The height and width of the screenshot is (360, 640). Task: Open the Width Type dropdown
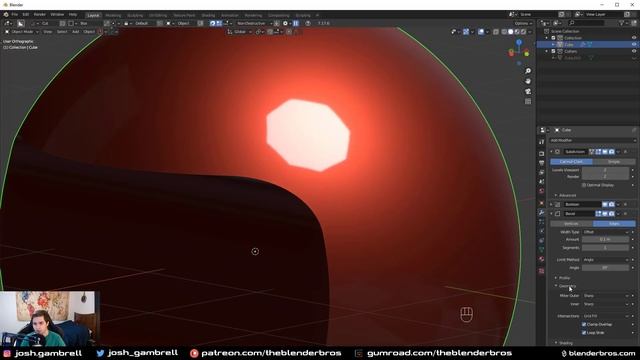tap(606, 232)
